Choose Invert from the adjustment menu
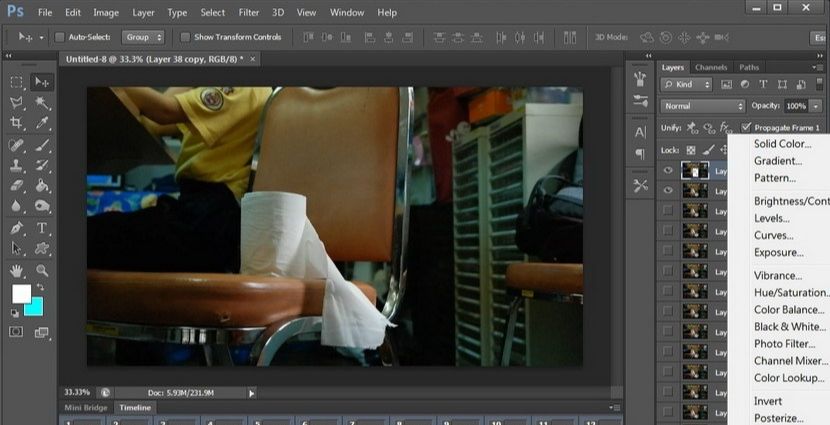This screenshot has height=425, width=830. 768,401
